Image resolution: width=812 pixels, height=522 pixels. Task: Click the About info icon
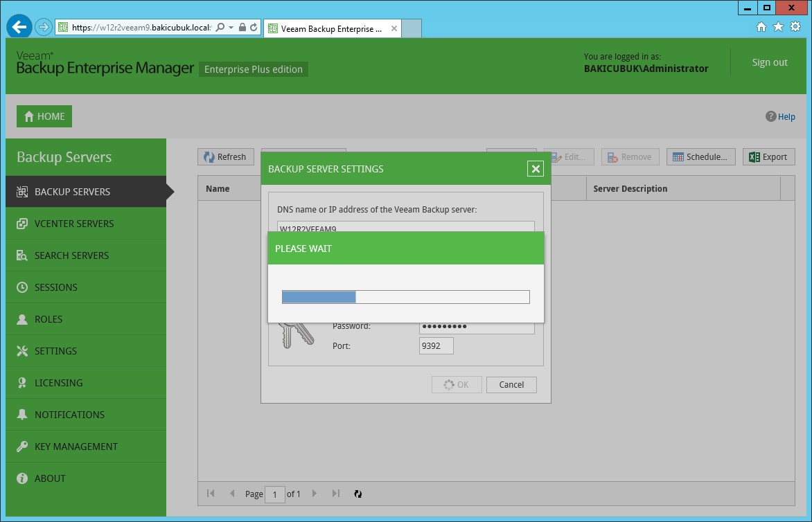tap(21, 478)
